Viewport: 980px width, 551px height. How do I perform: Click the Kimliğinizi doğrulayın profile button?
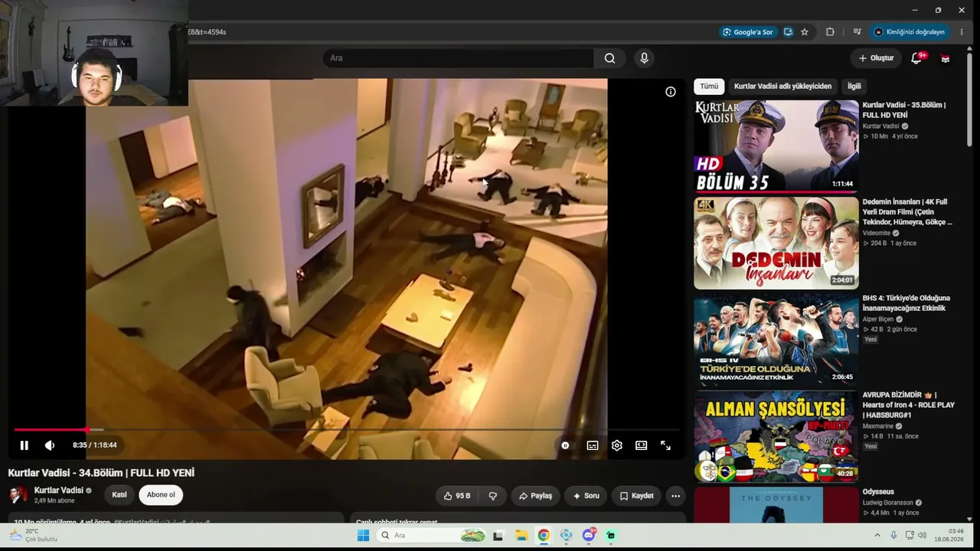coord(910,32)
